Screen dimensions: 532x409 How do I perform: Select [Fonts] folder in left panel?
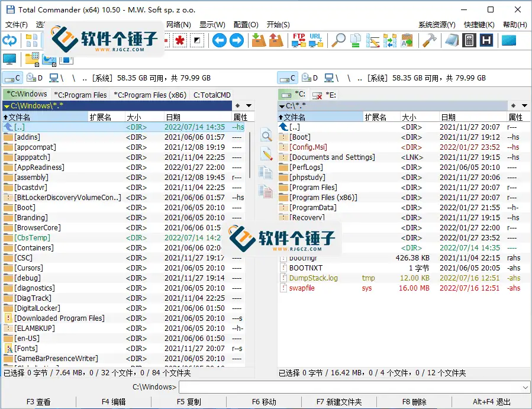pyautogui.click(x=124, y=348)
